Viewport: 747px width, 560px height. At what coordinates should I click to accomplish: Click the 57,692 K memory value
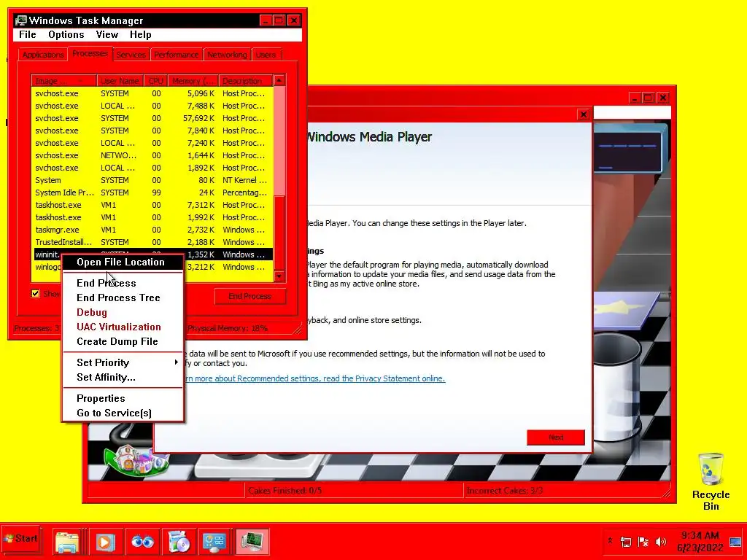198,118
